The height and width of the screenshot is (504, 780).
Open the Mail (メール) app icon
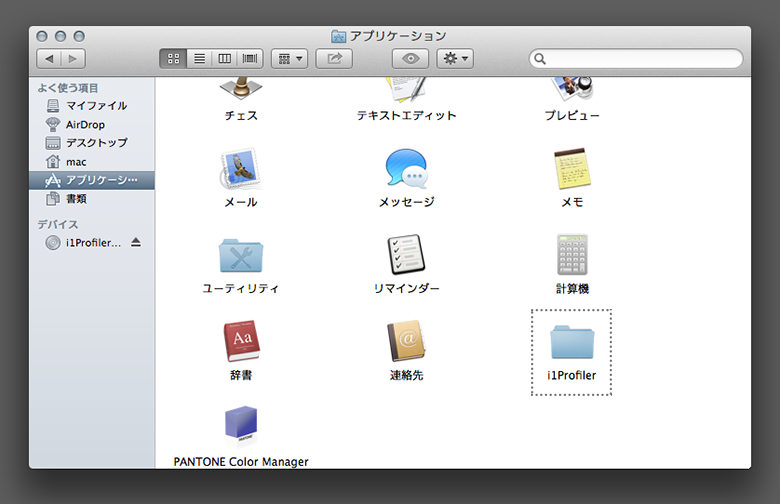pos(241,169)
